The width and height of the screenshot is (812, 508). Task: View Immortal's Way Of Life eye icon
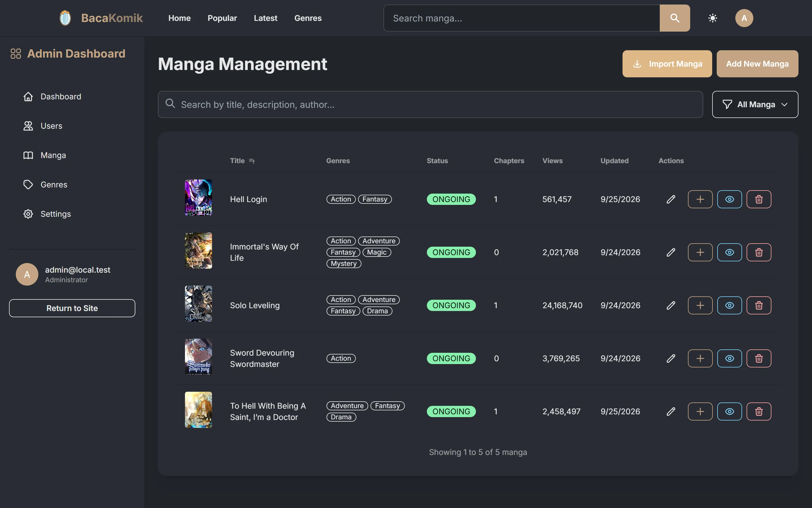pos(729,252)
